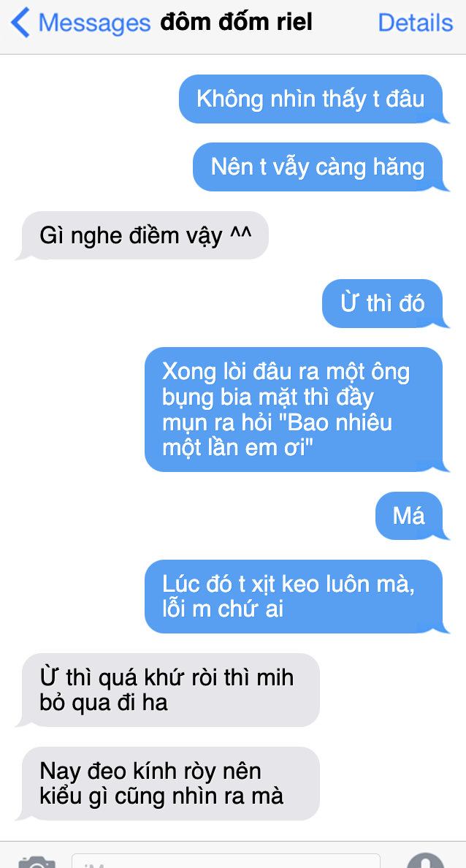Tap the "kiểu gì cũng nhìn ra mà" line
The height and width of the screenshot is (868, 466).
(161, 796)
